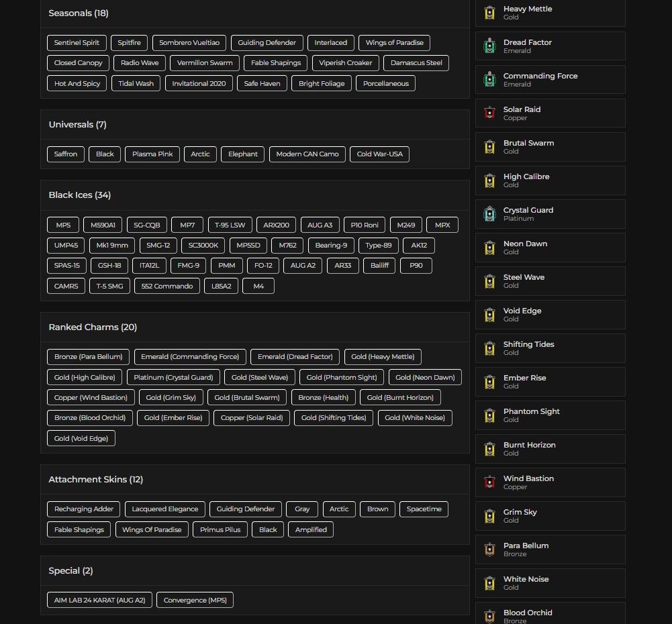Choose the Primus Pilus attachment skin
This screenshot has height=624, width=672.
(220, 529)
